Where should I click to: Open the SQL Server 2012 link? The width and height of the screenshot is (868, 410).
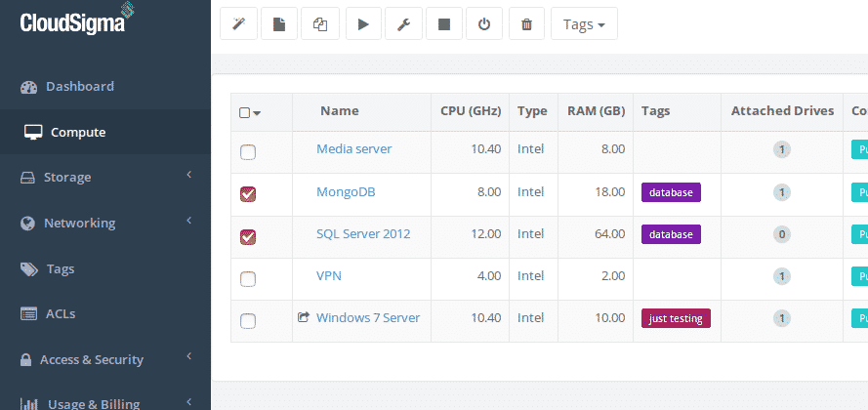(363, 234)
